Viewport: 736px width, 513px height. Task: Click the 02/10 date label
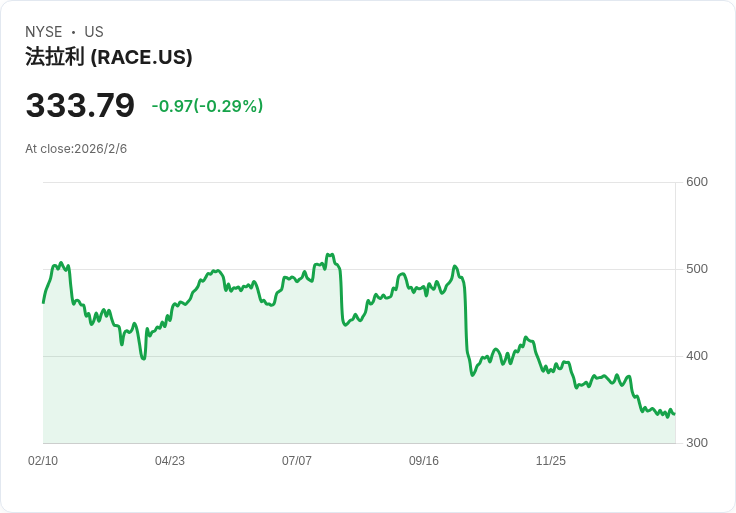pyautogui.click(x=43, y=461)
